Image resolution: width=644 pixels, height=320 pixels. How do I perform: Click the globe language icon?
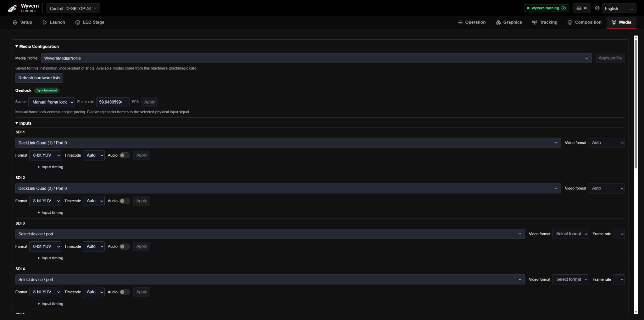point(597,8)
